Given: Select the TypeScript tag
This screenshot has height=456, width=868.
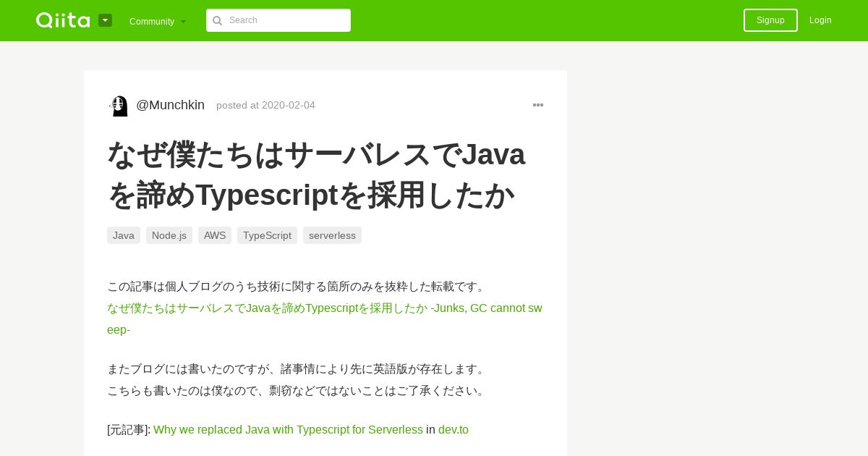Looking at the screenshot, I should (267, 235).
